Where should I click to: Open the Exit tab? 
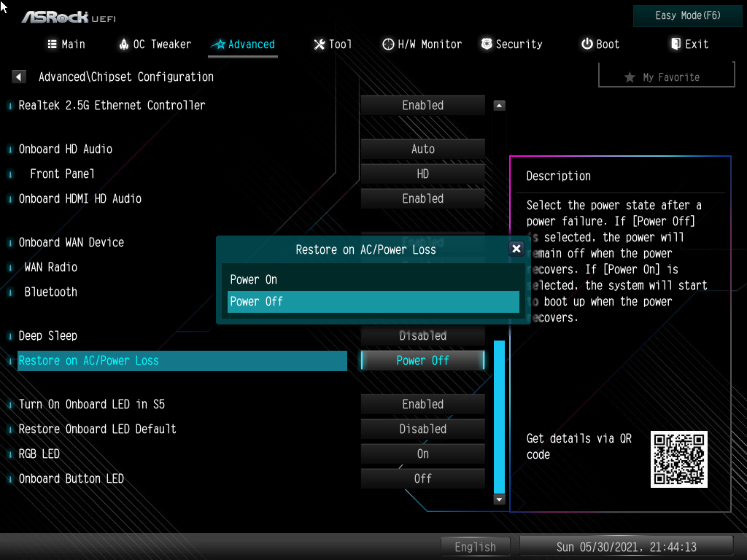coord(689,44)
